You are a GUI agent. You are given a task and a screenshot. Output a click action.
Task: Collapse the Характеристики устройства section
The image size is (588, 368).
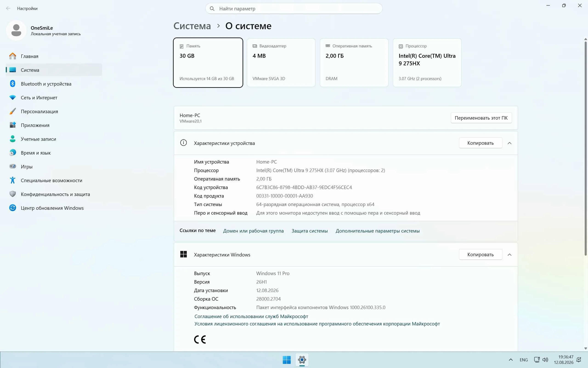tap(509, 143)
